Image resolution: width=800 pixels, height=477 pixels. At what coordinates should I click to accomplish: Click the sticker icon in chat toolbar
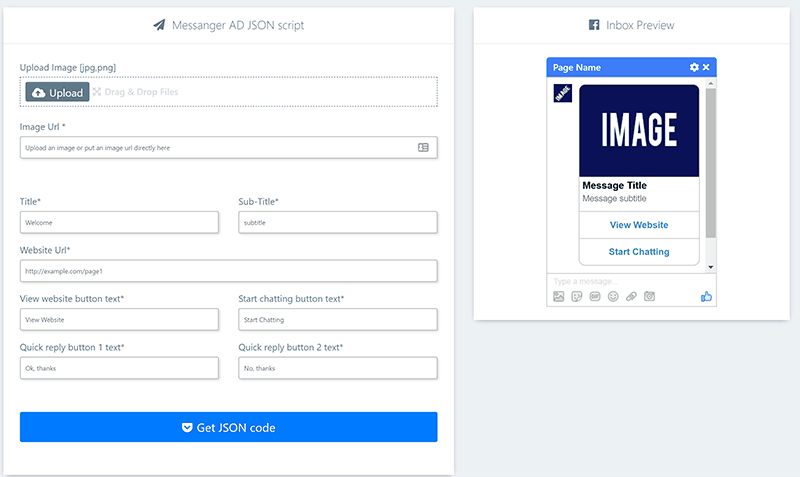577,296
